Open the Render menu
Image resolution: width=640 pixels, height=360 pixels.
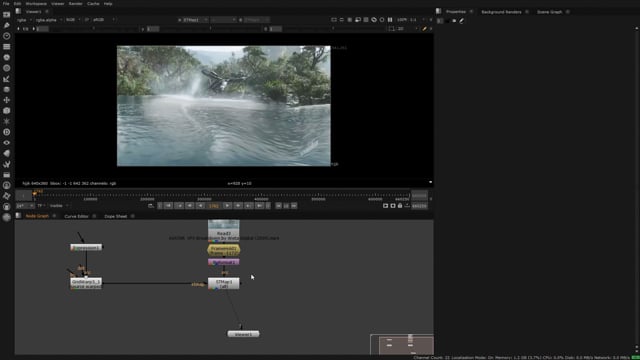pyautogui.click(x=76, y=4)
